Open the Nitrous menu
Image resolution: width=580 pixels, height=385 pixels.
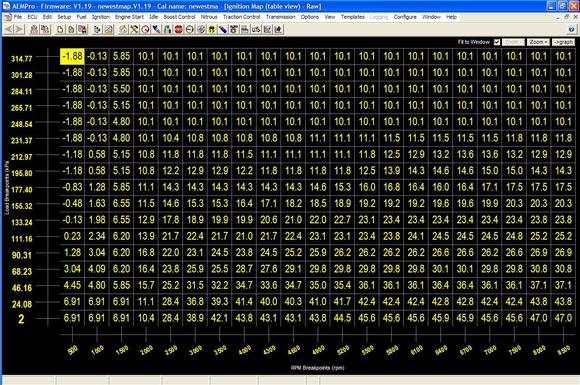click(x=209, y=17)
